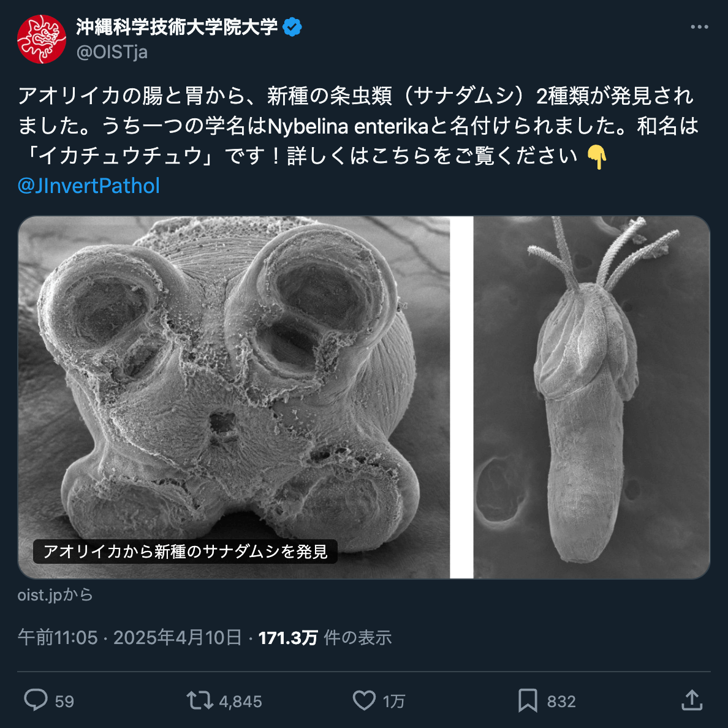Bookmark this post

pyautogui.click(x=528, y=700)
